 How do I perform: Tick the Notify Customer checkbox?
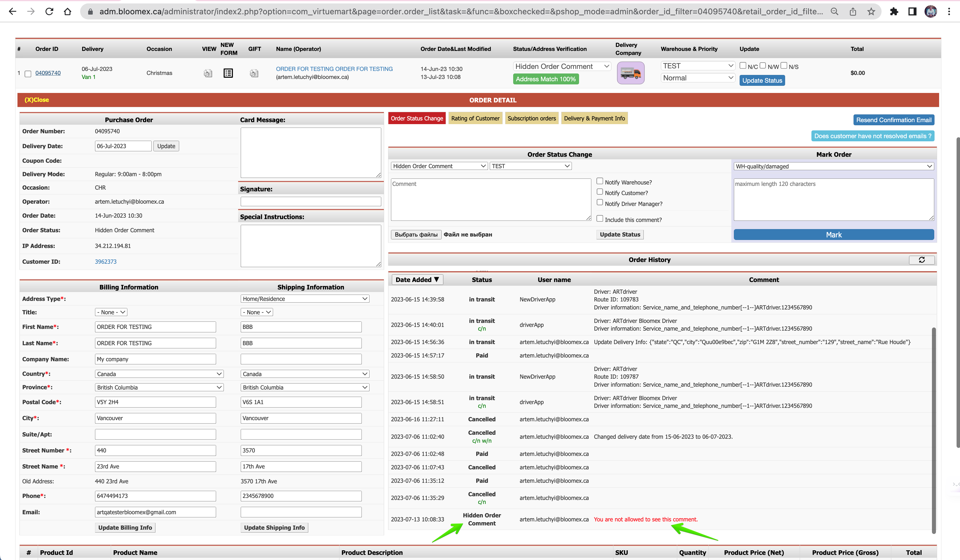[600, 192]
